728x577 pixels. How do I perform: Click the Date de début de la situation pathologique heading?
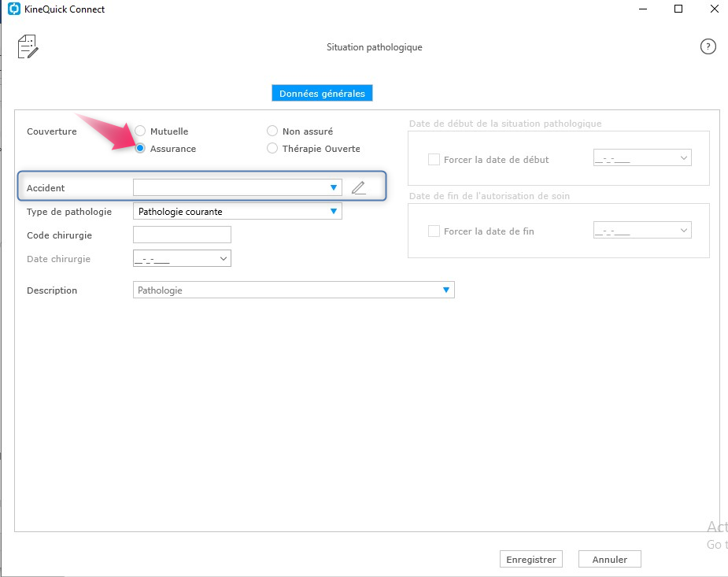coord(505,124)
